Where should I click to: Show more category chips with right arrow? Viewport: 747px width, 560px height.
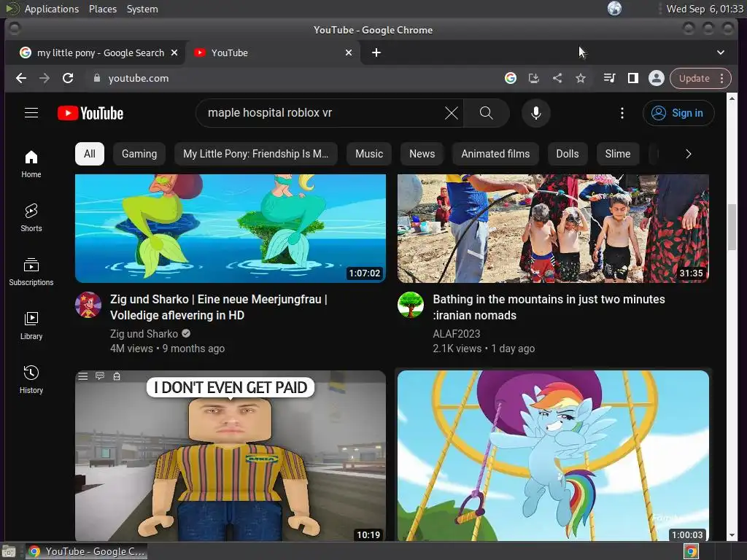tap(688, 154)
